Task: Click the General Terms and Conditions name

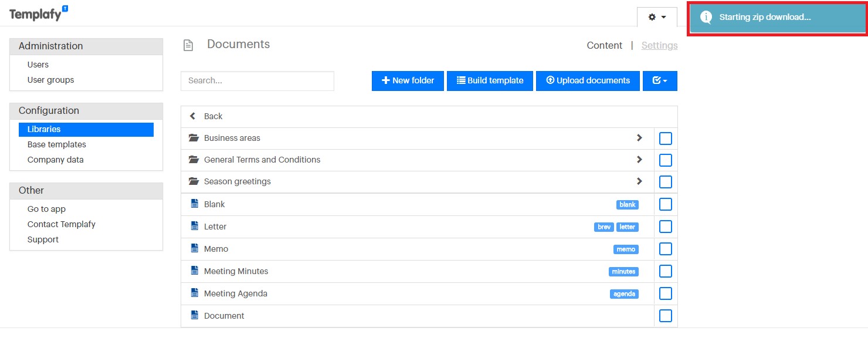Action: [262, 160]
